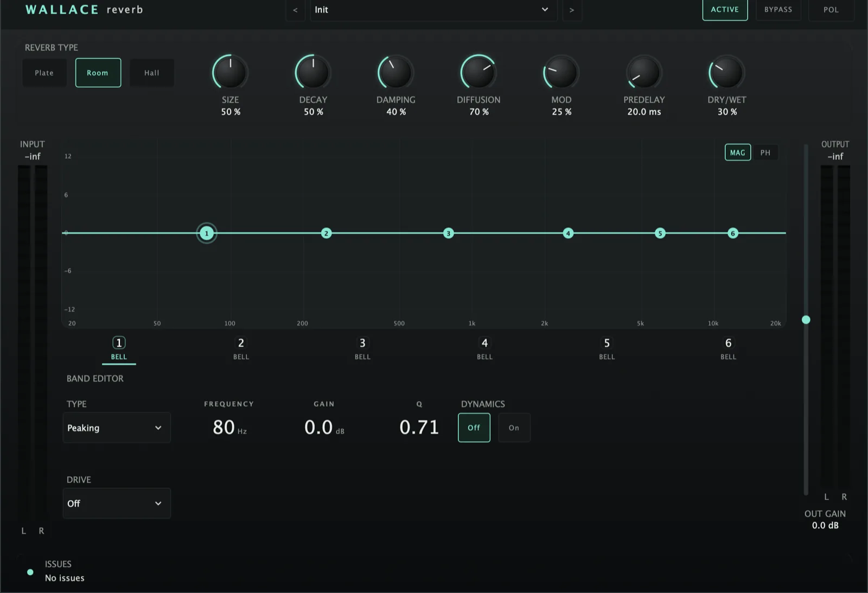The width and height of the screenshot is (868, 593).
Task: Select EQ node 2 on graph
Action: 326,233
